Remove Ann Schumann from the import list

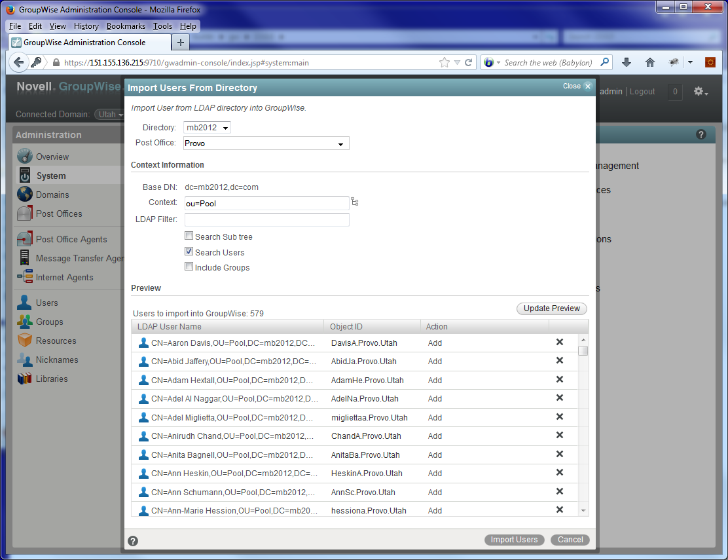point(560,492)
